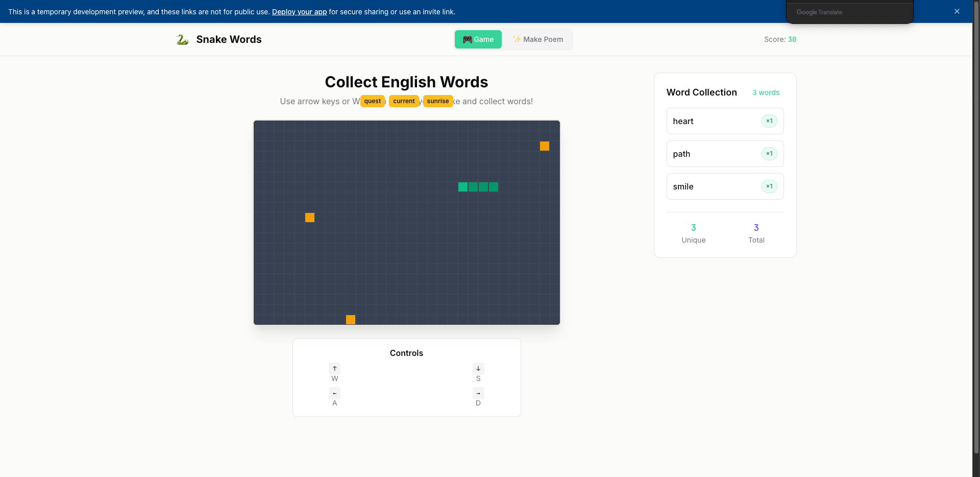Click the sunrise word tag
980x477 pixels.
(437, 101)
